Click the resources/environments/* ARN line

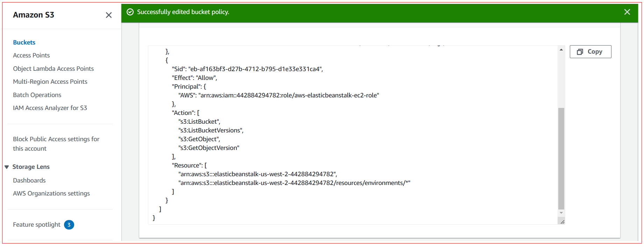pos(294,183)
